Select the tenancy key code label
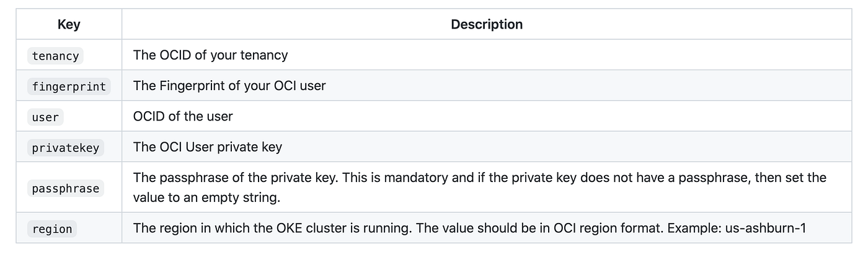The height and width of the screenshot is (254, 868). (x=55, y=56)
